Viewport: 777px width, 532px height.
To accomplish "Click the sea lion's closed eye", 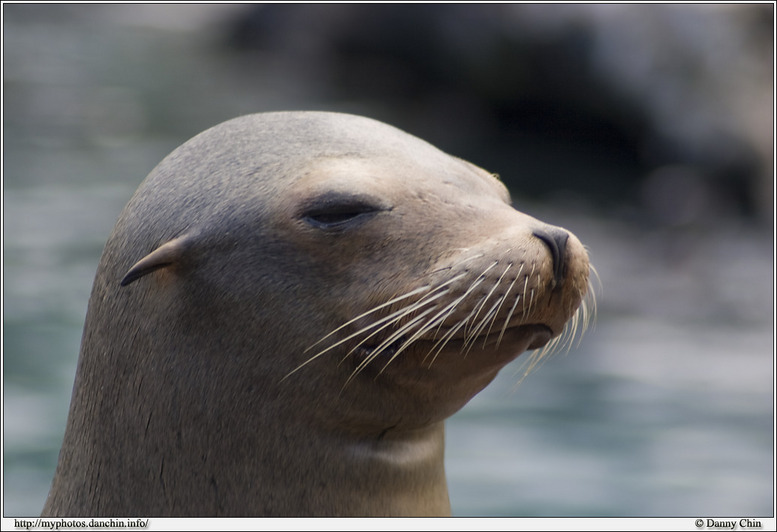I will pos(338,213).
